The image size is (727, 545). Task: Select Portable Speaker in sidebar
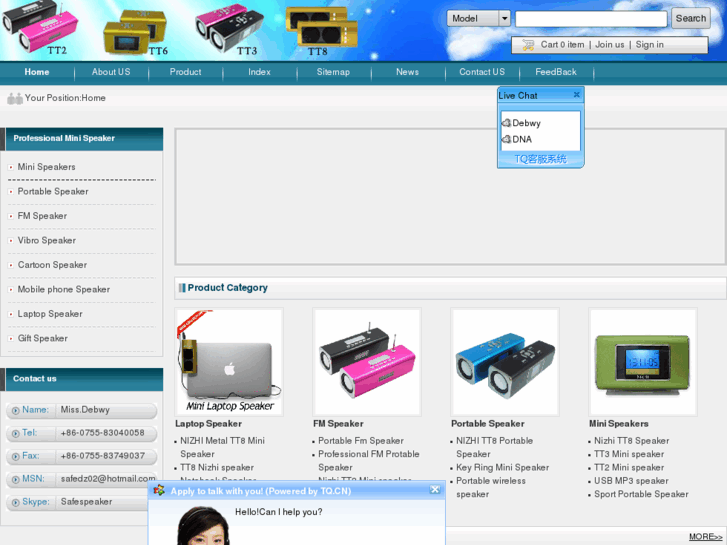(x=53, y=192)
